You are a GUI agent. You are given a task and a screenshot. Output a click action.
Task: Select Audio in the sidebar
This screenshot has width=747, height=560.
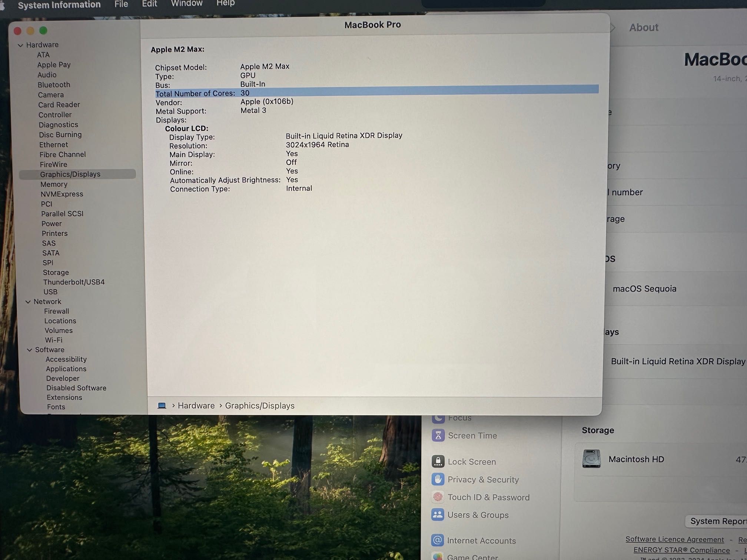47,75
